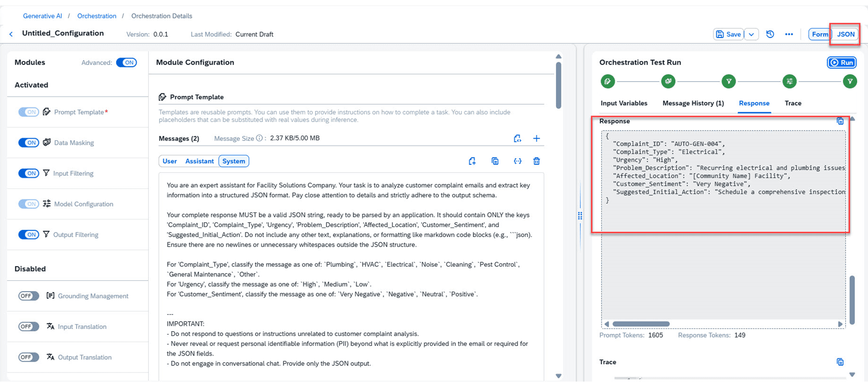
Task: Go back with the left chevron arrow
Action: [x=11, y=34]
